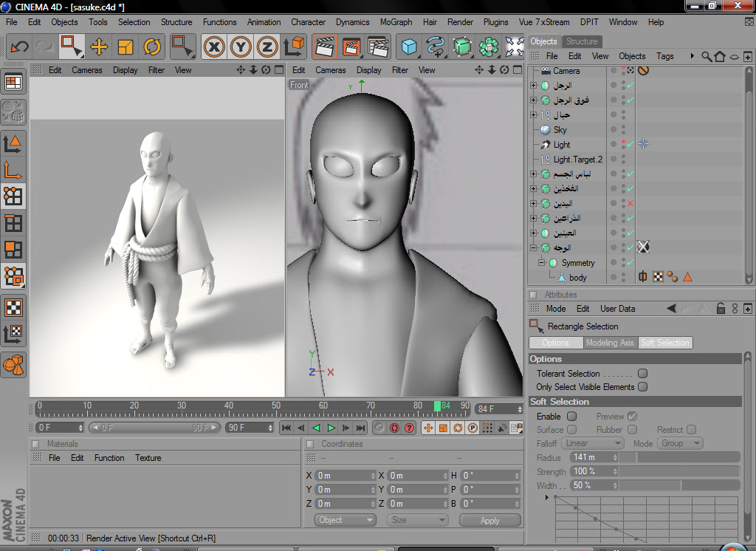Select the Points mode tool
Screen dimensions: 756x551
[13, 196]
